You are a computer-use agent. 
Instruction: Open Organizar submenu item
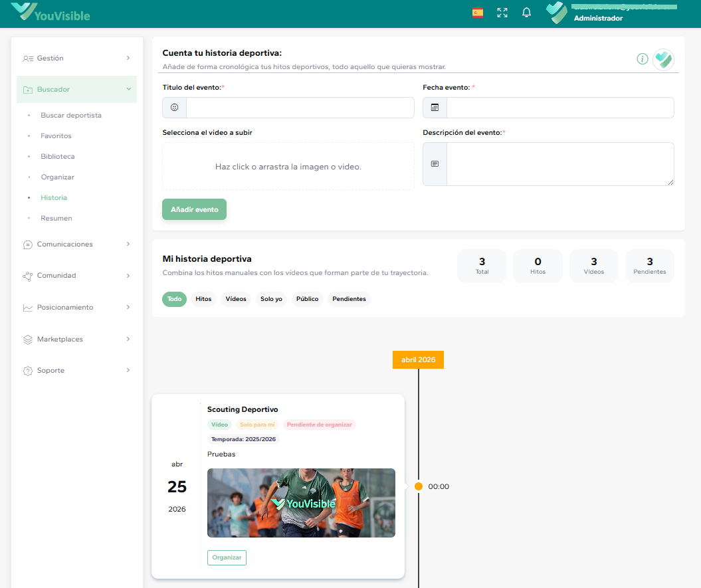point(58,177)
